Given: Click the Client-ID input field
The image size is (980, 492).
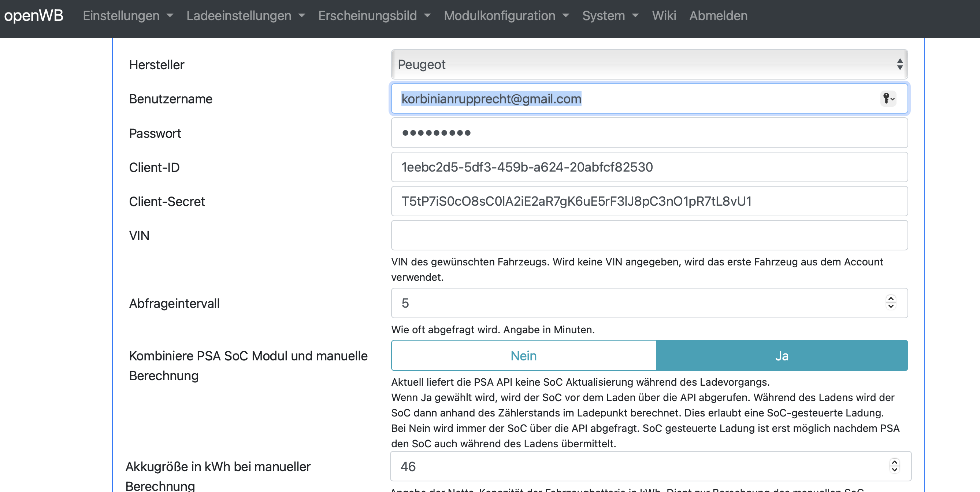Looking at the screenshot, I should 649,167.
